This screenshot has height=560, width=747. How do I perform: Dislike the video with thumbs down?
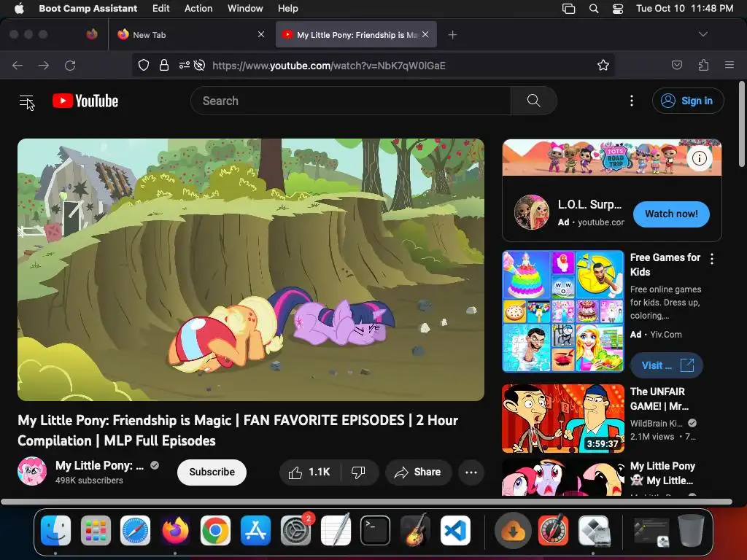(358, 472)
